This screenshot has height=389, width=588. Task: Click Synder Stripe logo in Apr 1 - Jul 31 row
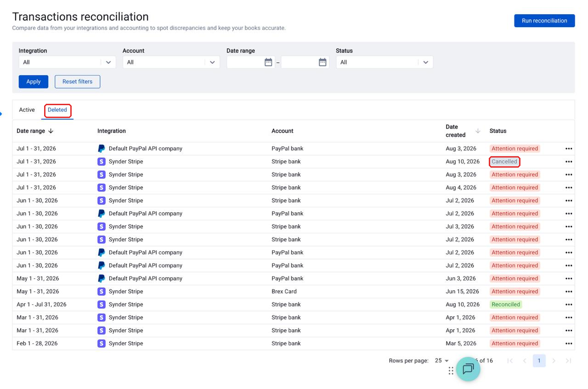coord(102,304)
